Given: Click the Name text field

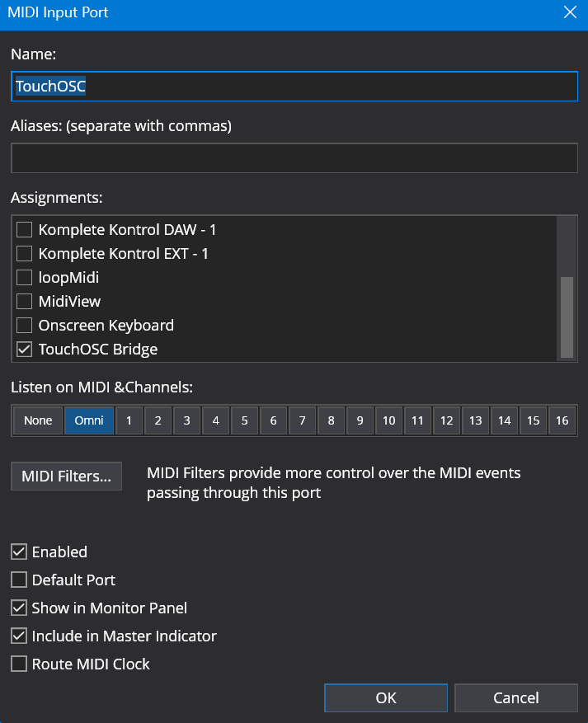Looking at the screenshot, I should [294, 87].
